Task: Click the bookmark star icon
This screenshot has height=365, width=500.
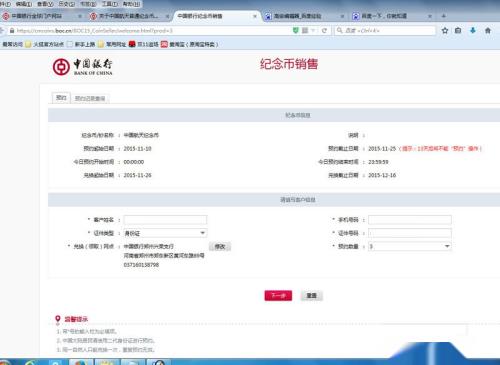Action: pos(445,31)
